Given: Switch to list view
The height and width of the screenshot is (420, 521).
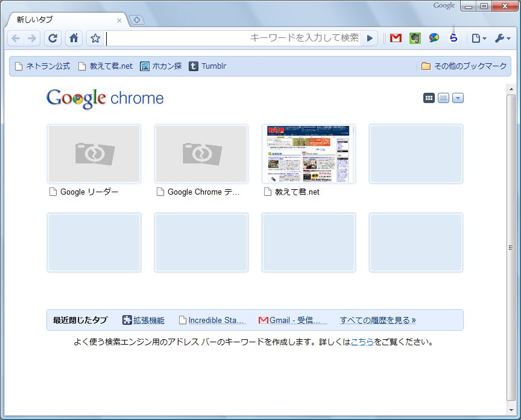Looking at the screenshot, I should click(443, 98).
